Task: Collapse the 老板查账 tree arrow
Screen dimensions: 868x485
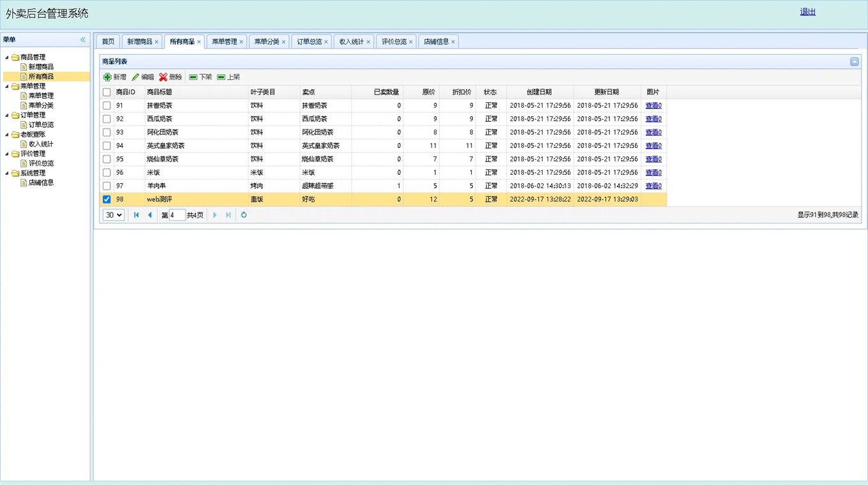Action: [x=7, y=135]
